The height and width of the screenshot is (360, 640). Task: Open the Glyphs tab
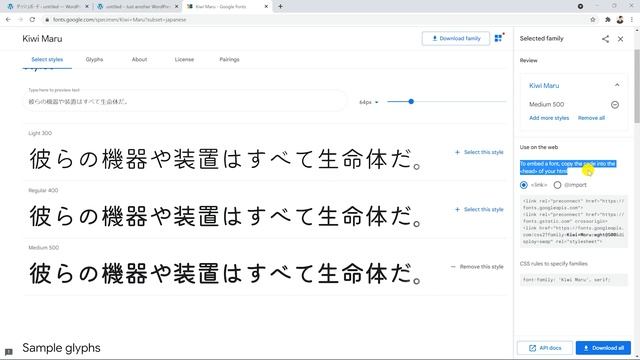94,60
